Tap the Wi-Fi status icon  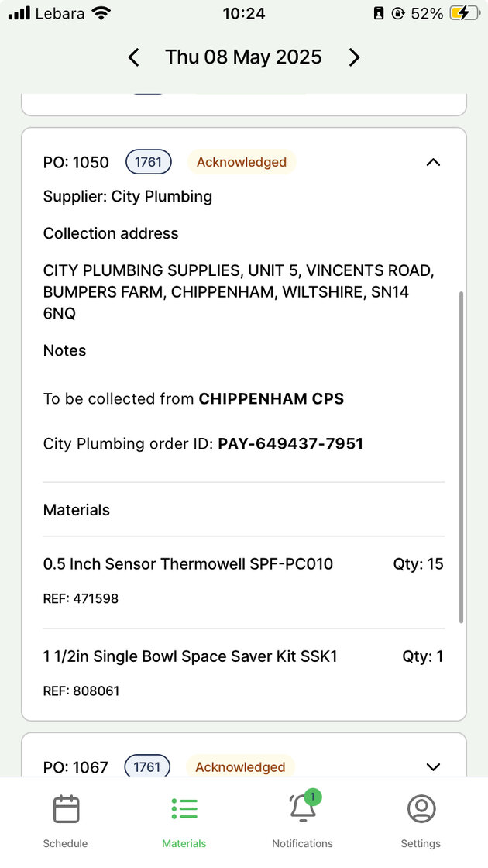coord(100,13)
